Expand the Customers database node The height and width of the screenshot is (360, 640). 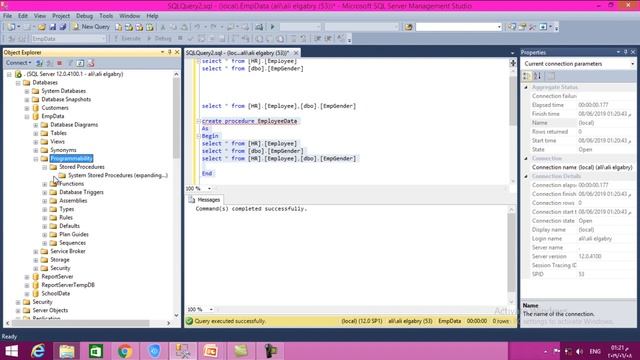point(27,108)
